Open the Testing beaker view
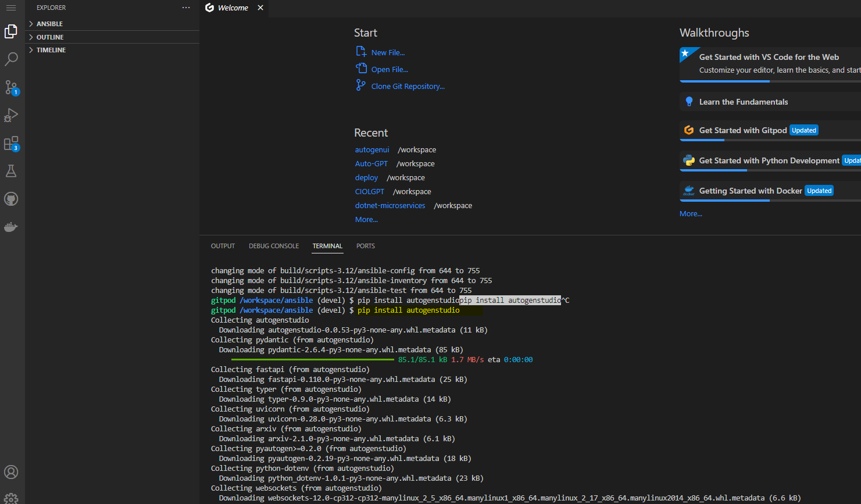The width and height of the screenshot is (861, 504). [x=11, y=171]
